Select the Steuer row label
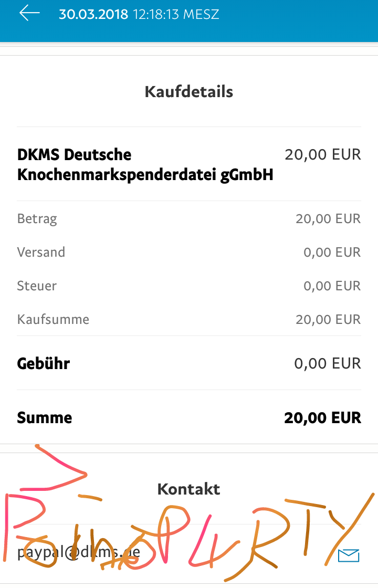This screenshot has width=378, height=588. coord(37,286)
